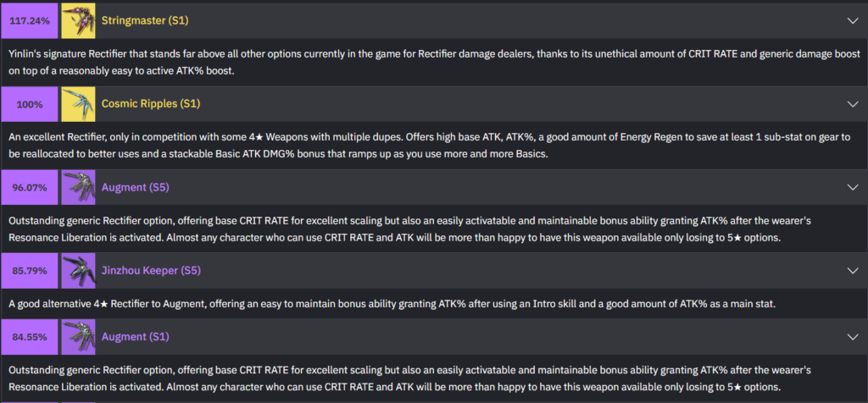Click the Jinzhou Keeper weapon icon
This screenshot has height=403, width=868.
(77, 271)
